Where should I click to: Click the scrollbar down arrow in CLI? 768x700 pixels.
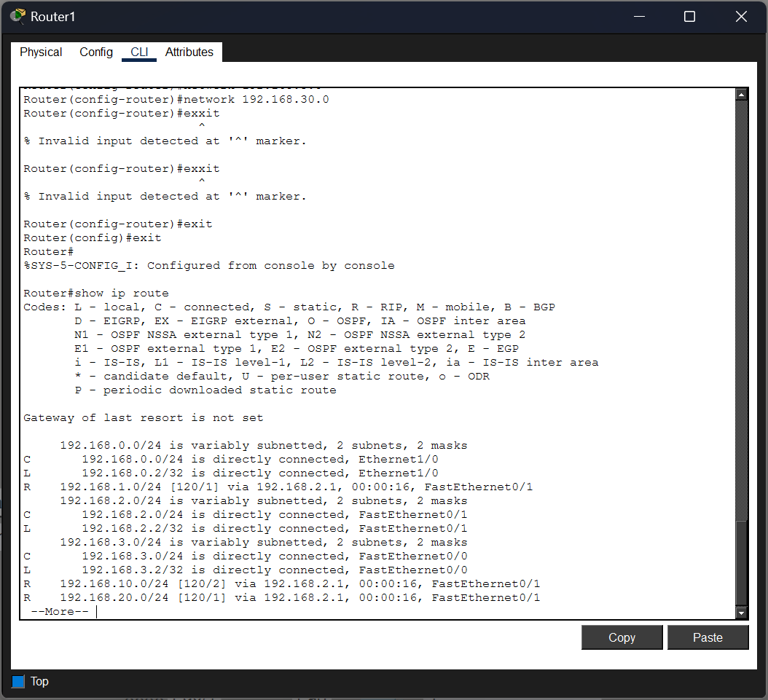point(741,613)
